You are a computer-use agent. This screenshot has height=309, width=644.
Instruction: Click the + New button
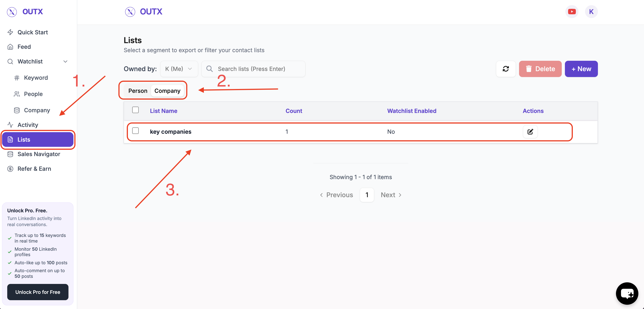point(581,69)
